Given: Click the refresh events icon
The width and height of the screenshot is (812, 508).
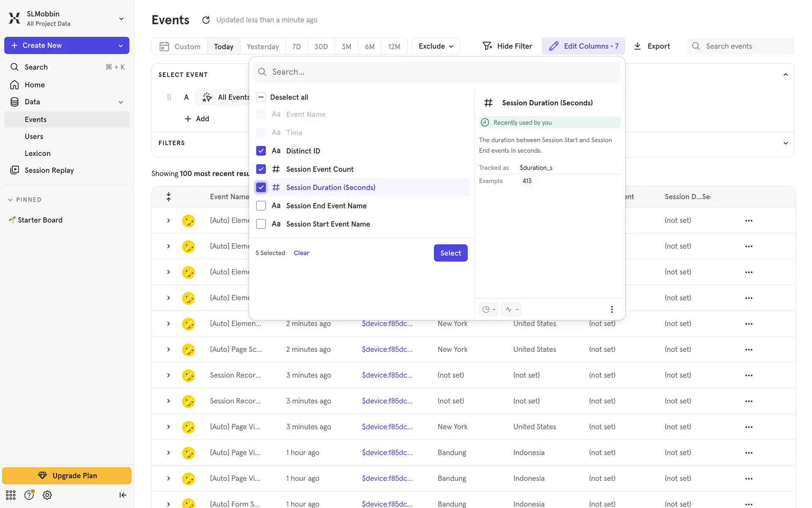Looking at the screenshot, I should pyautogui.click(x=206, y=20).
